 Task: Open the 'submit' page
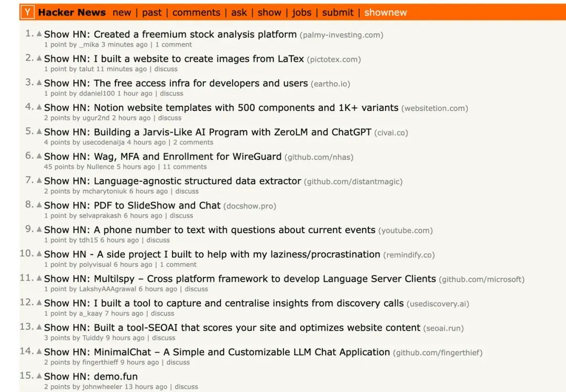click(x=338, y=13)
